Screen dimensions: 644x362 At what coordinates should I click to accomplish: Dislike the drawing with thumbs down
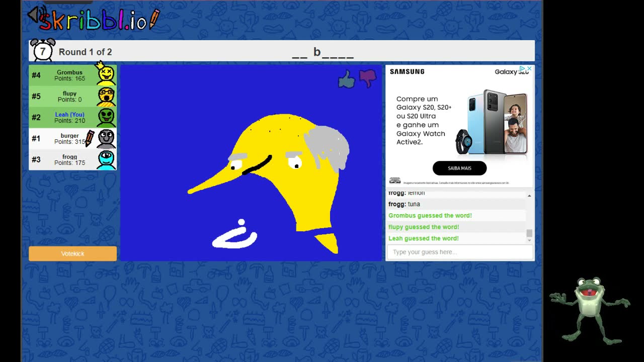[x=368, y=78]
